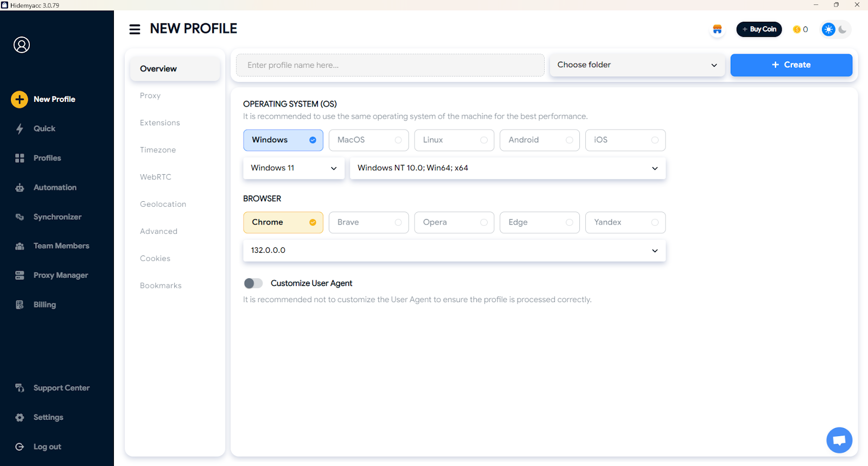Click the Hidemyacc app icon in title bar

coord(4,5)
